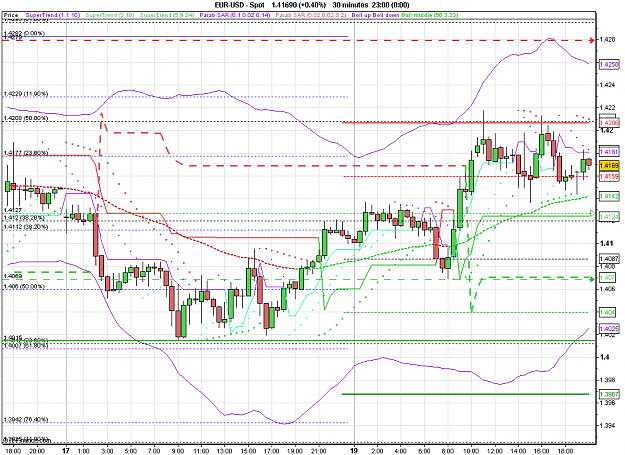The height and width of the screenshot is (455, 625).
Task: Click the 1.4007 (61.80%) Fibonacci label
Action: pyautogui.click(x=26, y=345)
